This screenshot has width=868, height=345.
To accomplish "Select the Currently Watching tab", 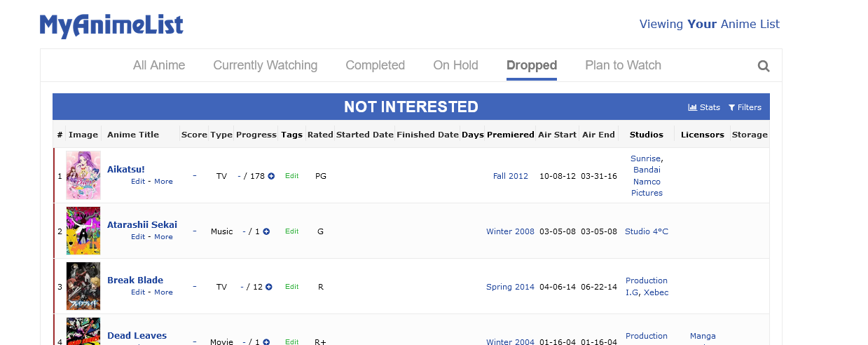I will [265, 65].
